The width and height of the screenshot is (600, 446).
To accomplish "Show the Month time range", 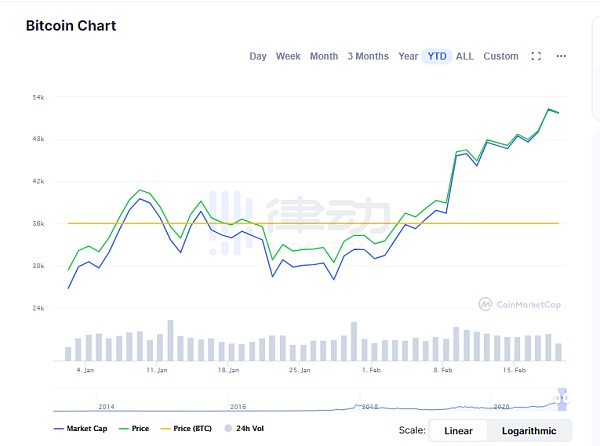I will [x=324, y=57].
